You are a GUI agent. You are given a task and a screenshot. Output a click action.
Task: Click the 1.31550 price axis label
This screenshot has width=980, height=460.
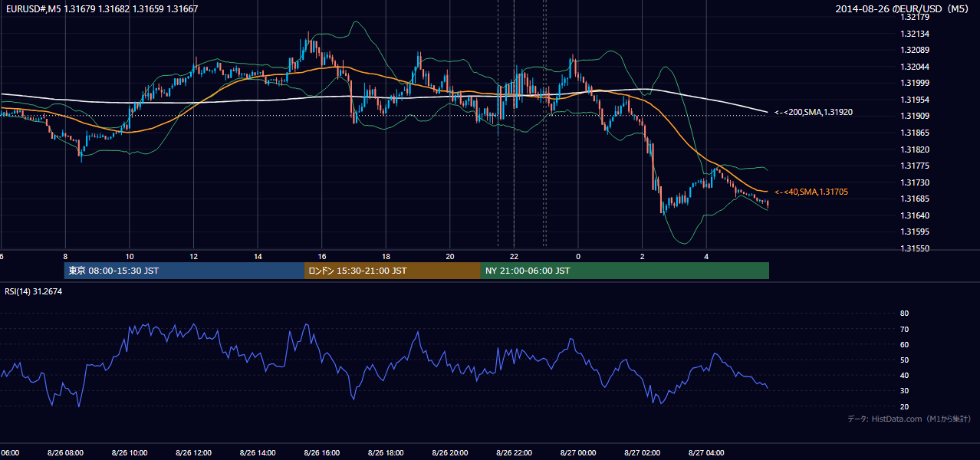915,248
